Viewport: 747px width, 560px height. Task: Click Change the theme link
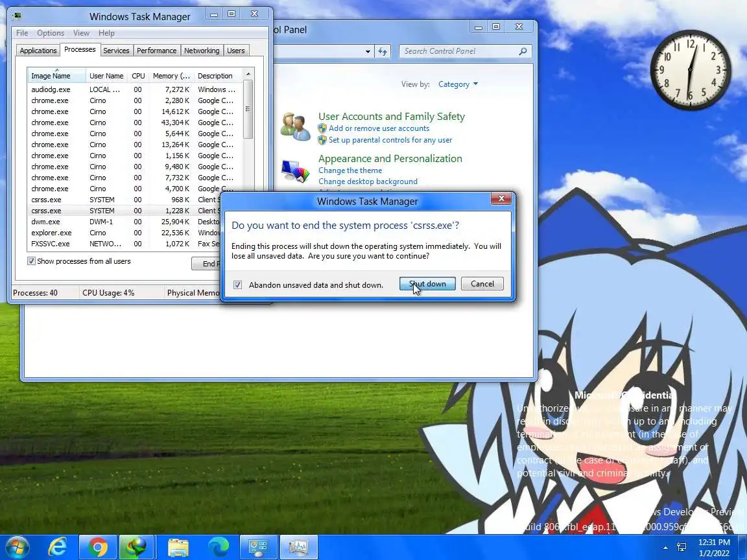[x=350, y=170]
